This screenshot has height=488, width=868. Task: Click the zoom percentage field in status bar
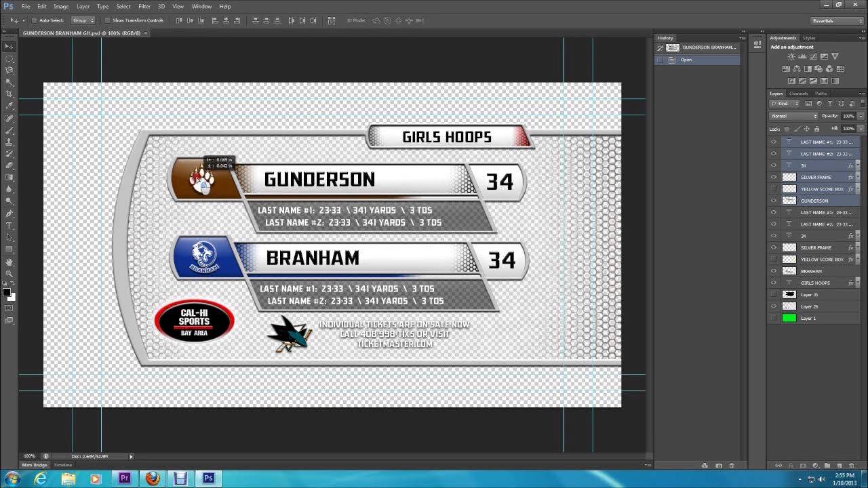(x=30, y=456)
